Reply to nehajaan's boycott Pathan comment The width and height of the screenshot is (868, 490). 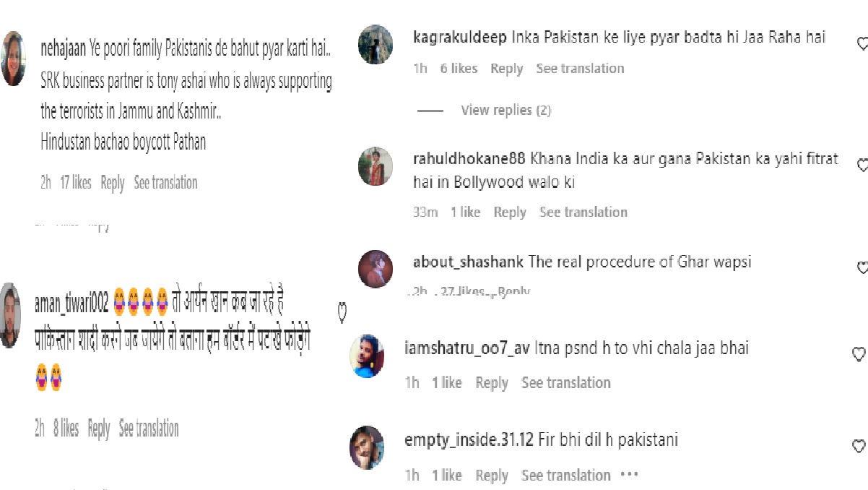113,183
